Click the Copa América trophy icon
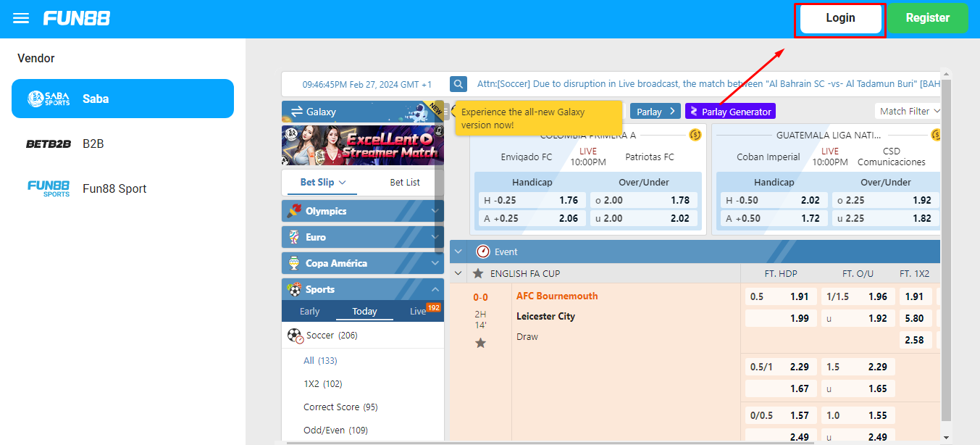This screenshot has width=980, height=445. [x=294, y=263]
